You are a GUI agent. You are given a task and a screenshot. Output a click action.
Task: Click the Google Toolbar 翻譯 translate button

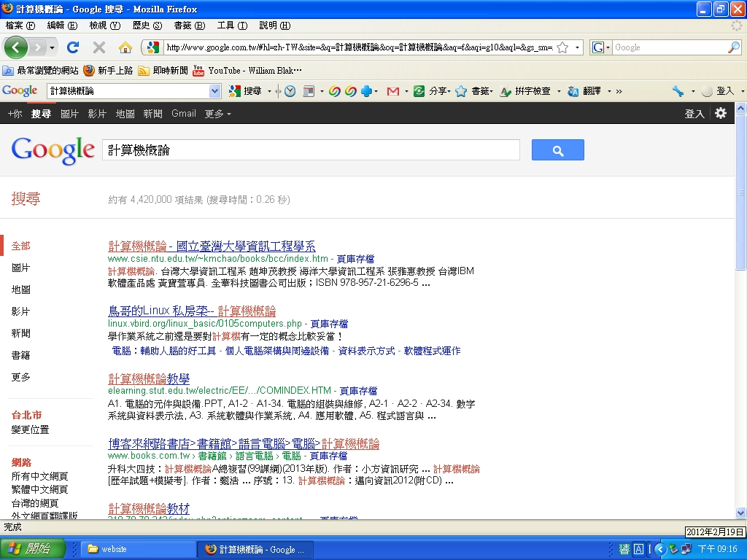[584, 91]
